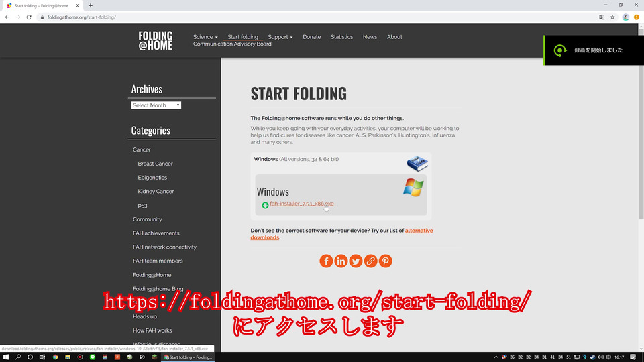Open the Kidney Cancer category
644x362 pixels.
coord(156,191)
